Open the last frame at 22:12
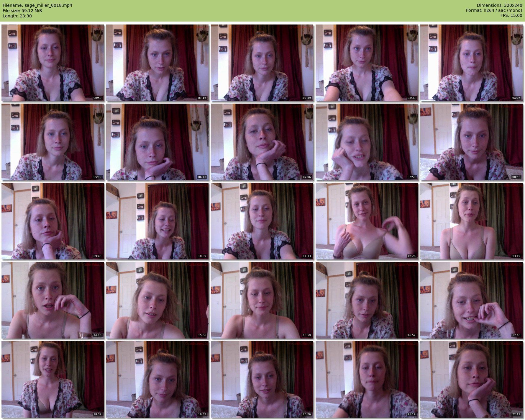The image size is (525, 420). coord(471,379)
